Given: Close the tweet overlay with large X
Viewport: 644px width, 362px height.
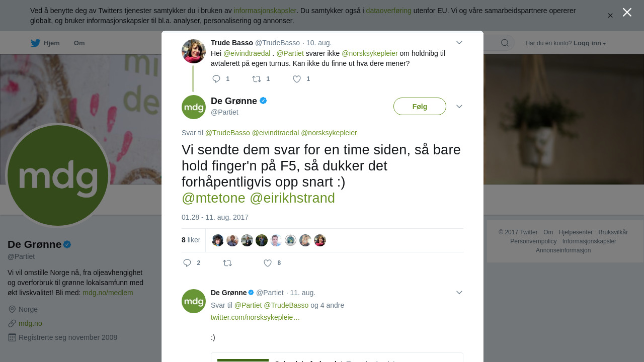Looking at the screenshot, I should click(x=627, y=13).
